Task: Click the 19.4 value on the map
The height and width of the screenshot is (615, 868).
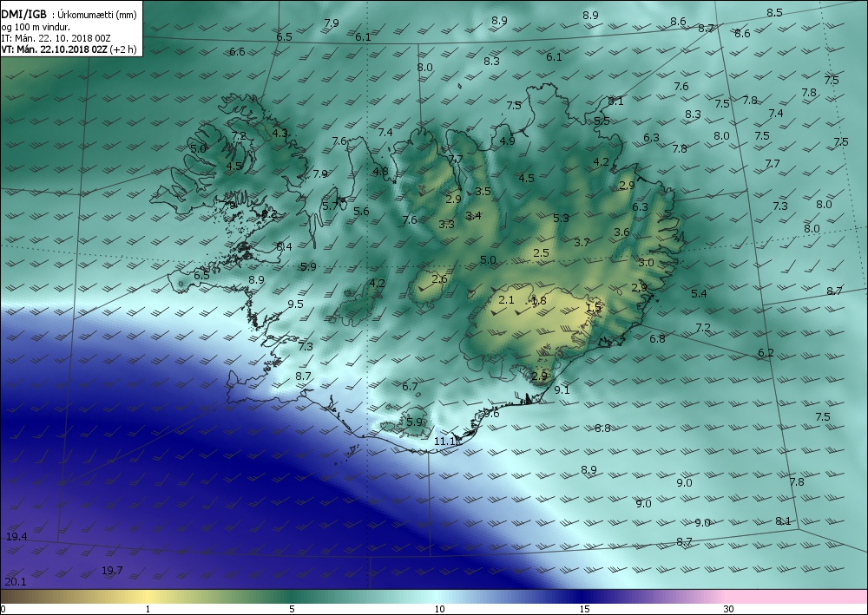Action: pos(16,536)
